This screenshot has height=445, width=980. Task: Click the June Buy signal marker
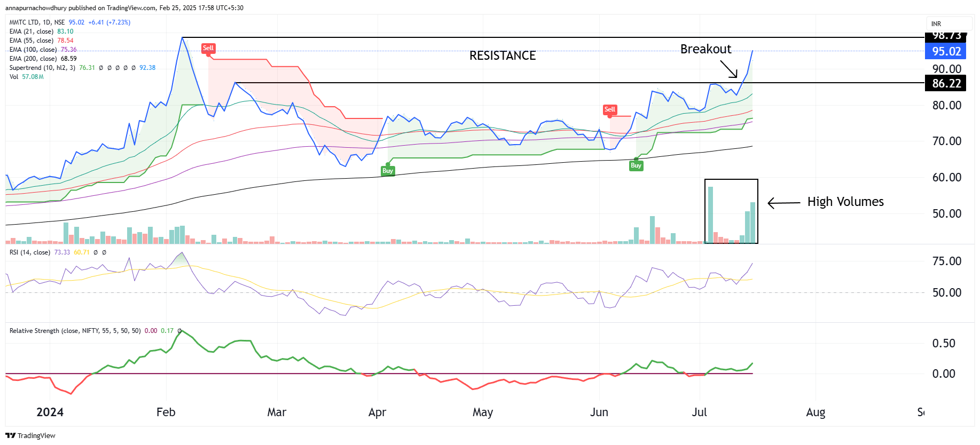coord(636,165)
